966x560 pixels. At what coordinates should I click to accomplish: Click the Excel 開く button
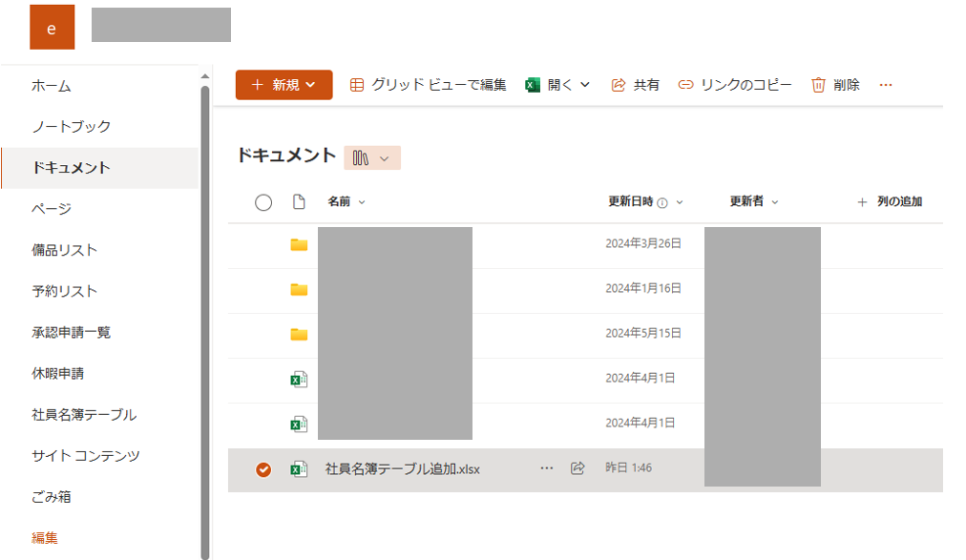(550, 85)
